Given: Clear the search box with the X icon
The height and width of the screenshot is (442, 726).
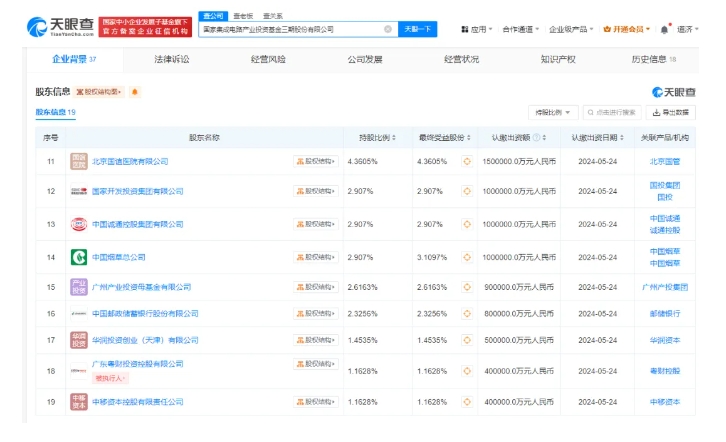Looking at the screenshot, I should 388,29.
